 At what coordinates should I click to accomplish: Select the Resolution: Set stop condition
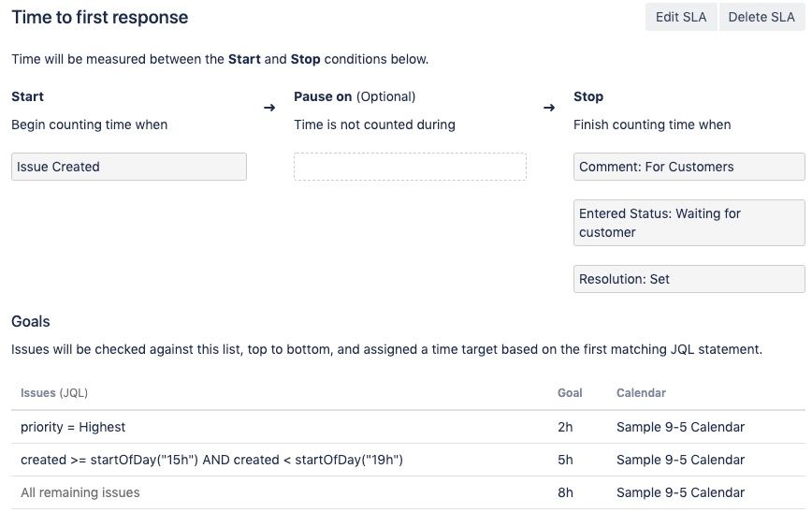point(689,279)
